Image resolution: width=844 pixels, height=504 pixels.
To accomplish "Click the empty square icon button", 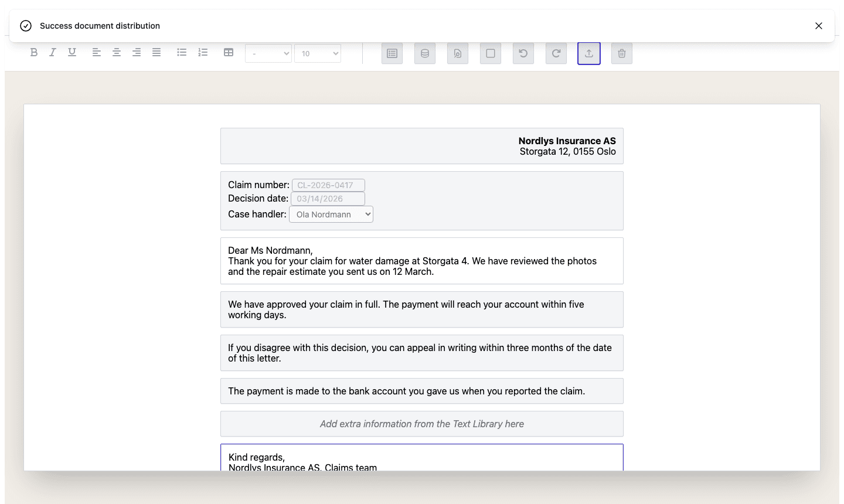I will click(491, 53).
